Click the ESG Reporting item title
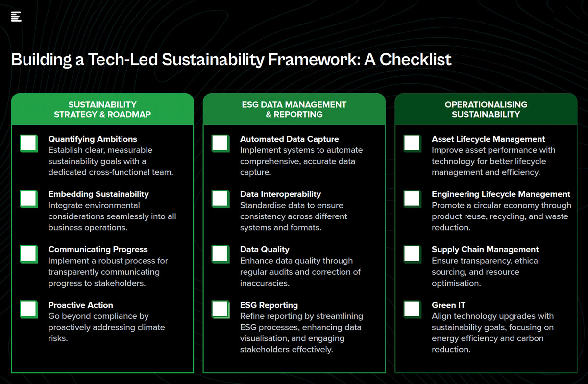This screenshot has width=588, height=384. [269, 305]
